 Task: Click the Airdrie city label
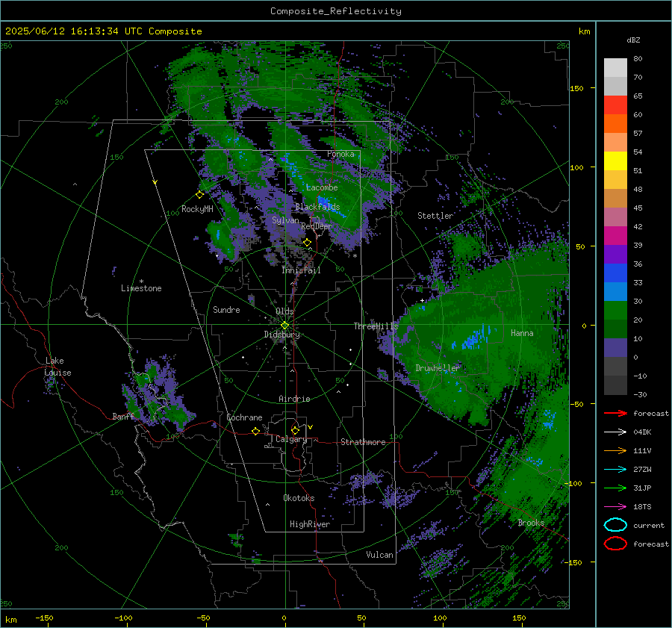pyautogui.click(x=294, y=399)
